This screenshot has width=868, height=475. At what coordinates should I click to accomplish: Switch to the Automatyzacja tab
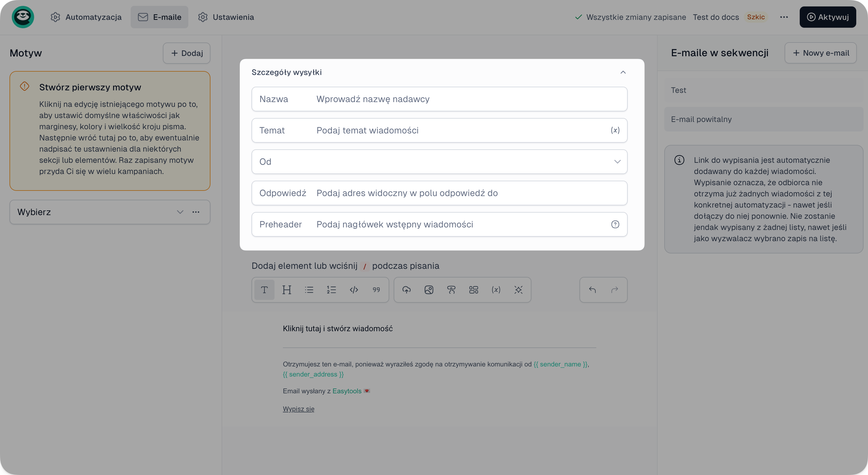tap(86, 17)
